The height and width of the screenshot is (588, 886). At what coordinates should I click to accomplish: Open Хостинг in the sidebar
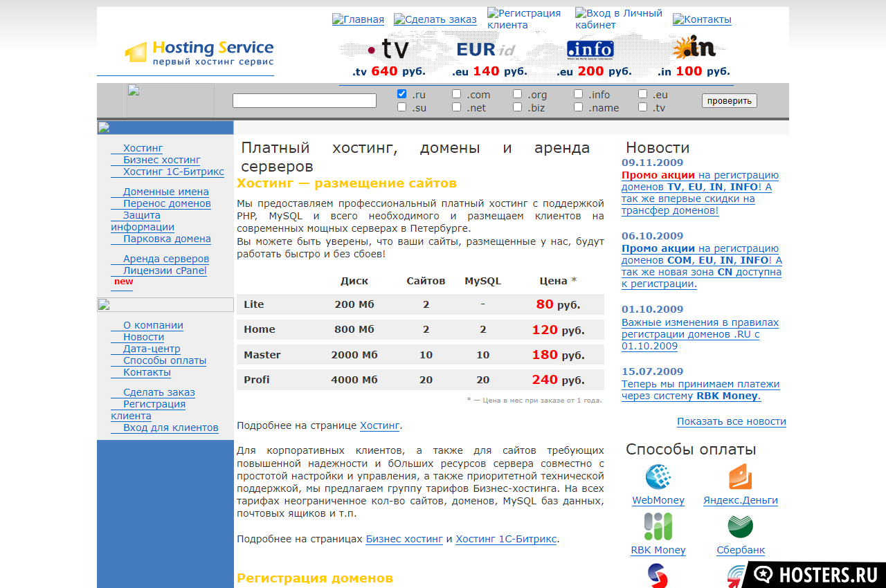click(143, 148)
